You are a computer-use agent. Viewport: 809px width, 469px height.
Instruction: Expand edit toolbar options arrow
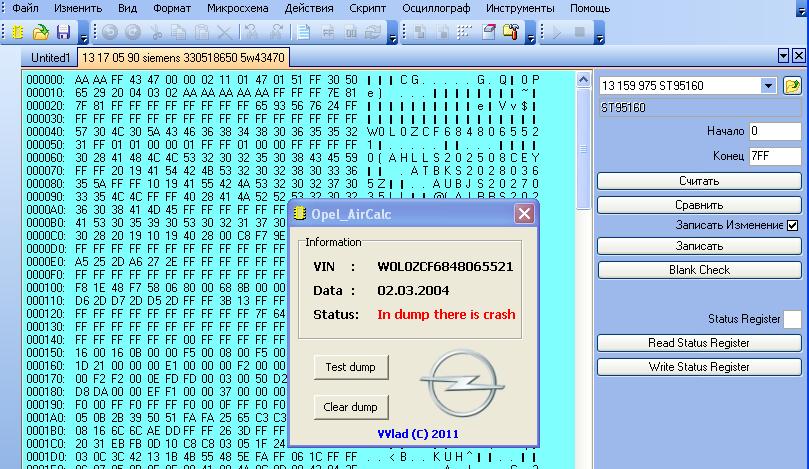click(393, 38)
